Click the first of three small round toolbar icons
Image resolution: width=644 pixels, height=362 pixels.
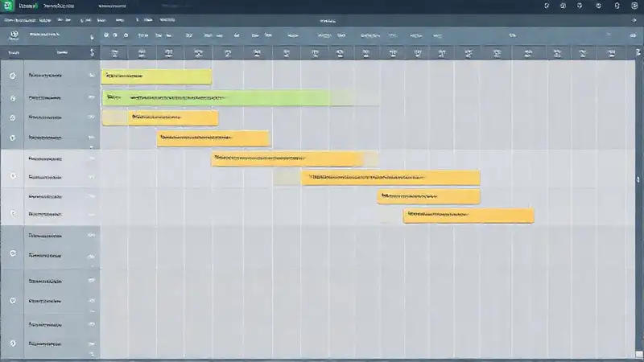[106, 35]
